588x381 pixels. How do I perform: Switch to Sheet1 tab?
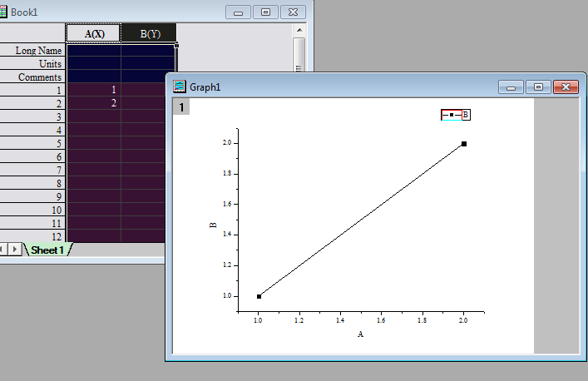click(x=47, y=250)
